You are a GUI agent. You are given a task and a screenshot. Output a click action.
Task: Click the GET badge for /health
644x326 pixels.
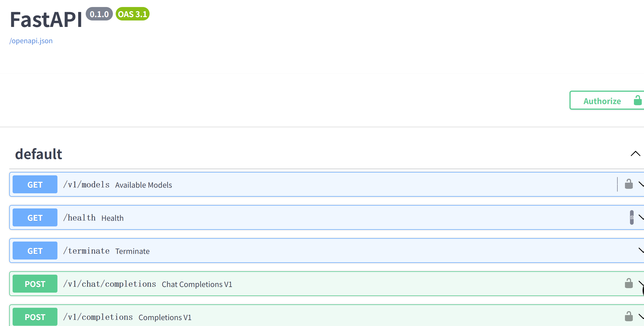pyautogui.click(x=35, y=218)
